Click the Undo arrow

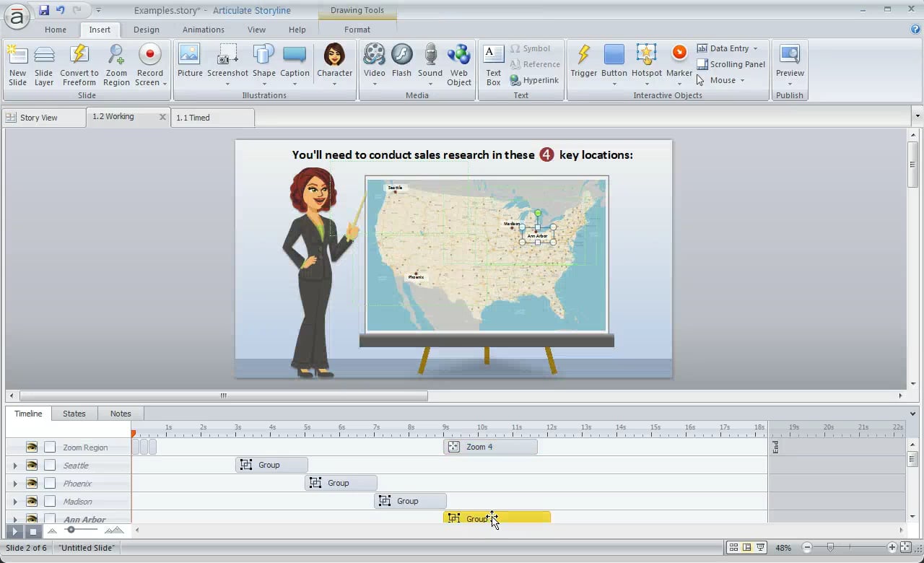coord(61,10)
